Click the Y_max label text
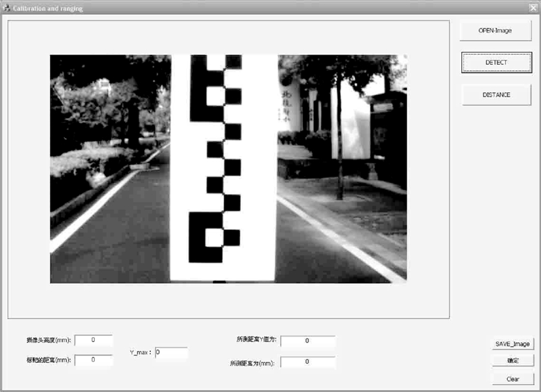 click(x=141, y=353)
